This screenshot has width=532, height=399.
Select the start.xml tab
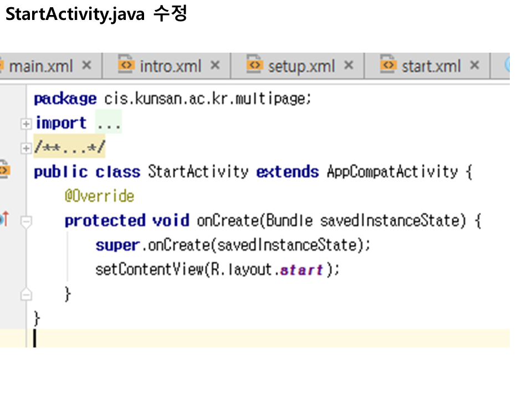(431, 66)
